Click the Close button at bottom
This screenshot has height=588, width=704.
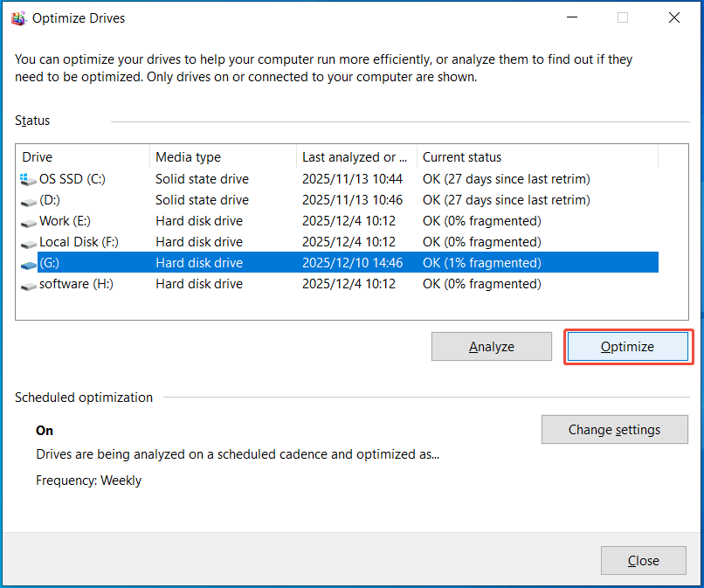(x=644, y=560)
